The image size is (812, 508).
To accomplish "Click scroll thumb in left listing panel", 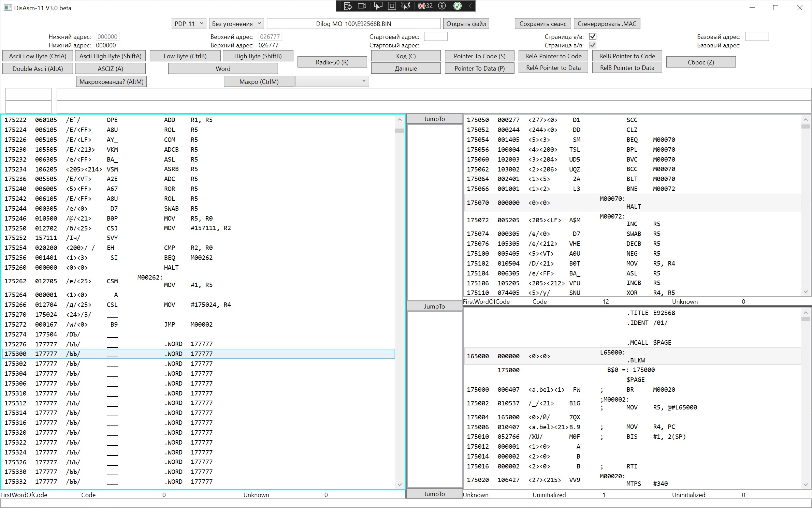I will point(399,130).
